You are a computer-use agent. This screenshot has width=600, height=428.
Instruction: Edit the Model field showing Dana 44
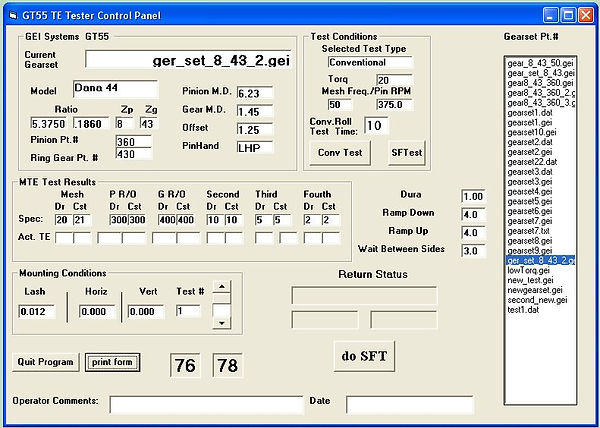click(x=115, y=89)
